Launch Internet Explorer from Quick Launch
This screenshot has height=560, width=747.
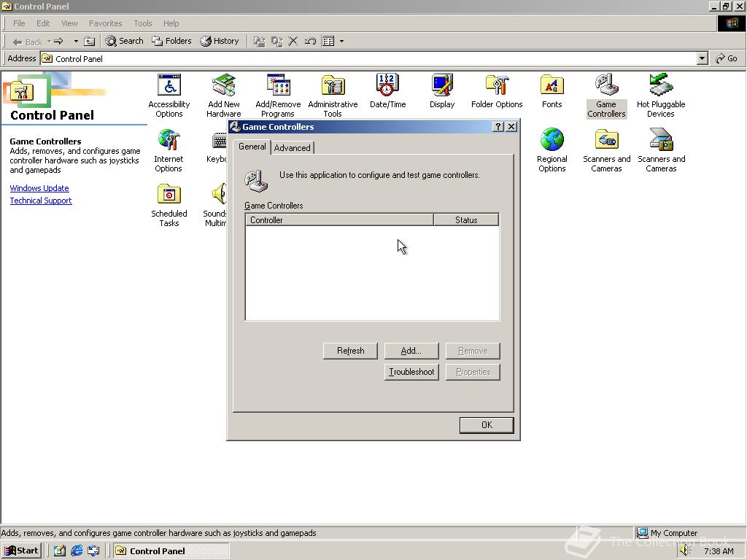tap(76, 551)
